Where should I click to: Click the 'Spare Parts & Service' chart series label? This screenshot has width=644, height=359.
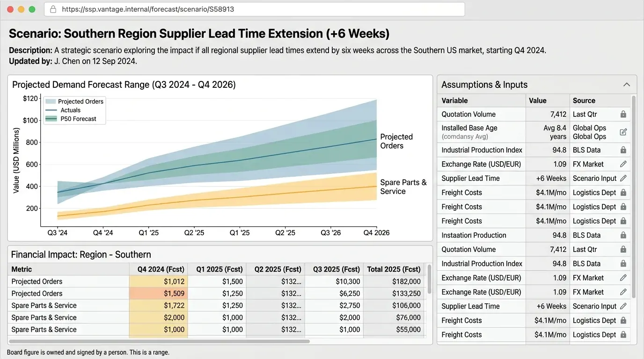pos(403,187)
